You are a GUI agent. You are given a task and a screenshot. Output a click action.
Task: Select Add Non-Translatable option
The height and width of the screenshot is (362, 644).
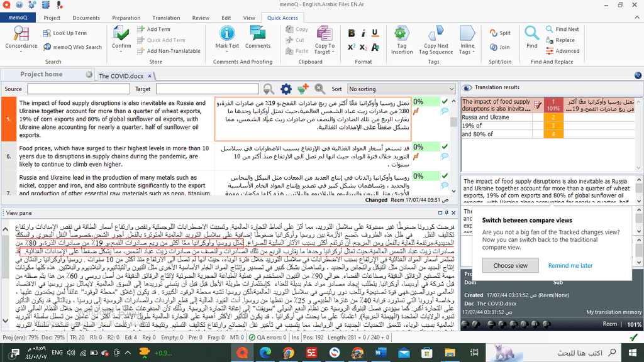(169, 51)
